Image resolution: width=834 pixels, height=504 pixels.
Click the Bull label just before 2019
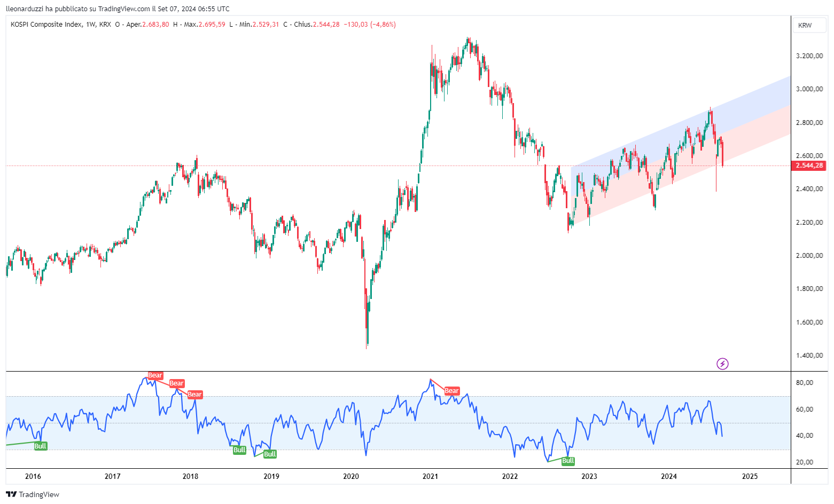(270, 454)
